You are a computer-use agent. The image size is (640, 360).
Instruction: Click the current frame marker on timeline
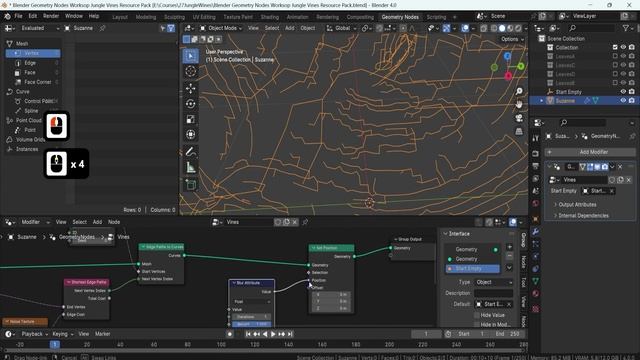55,344
